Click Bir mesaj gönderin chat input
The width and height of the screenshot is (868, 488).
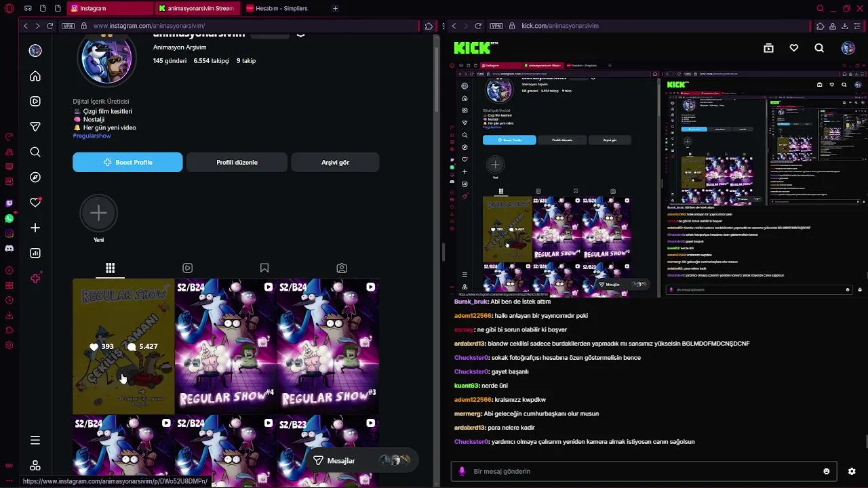[x=644, y=471]
